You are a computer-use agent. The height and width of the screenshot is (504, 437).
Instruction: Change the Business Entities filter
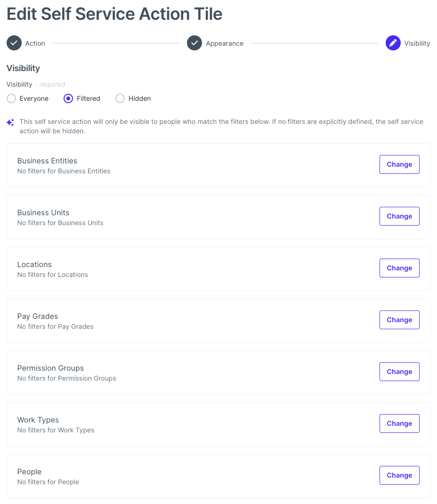pyautogui.click(x=399, y=164)
